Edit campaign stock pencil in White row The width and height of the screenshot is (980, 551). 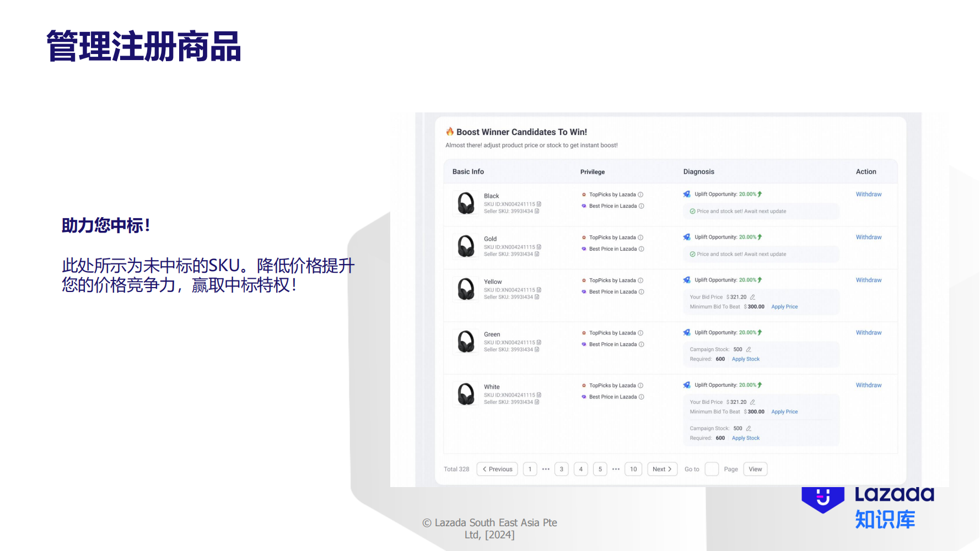[749, 428]
